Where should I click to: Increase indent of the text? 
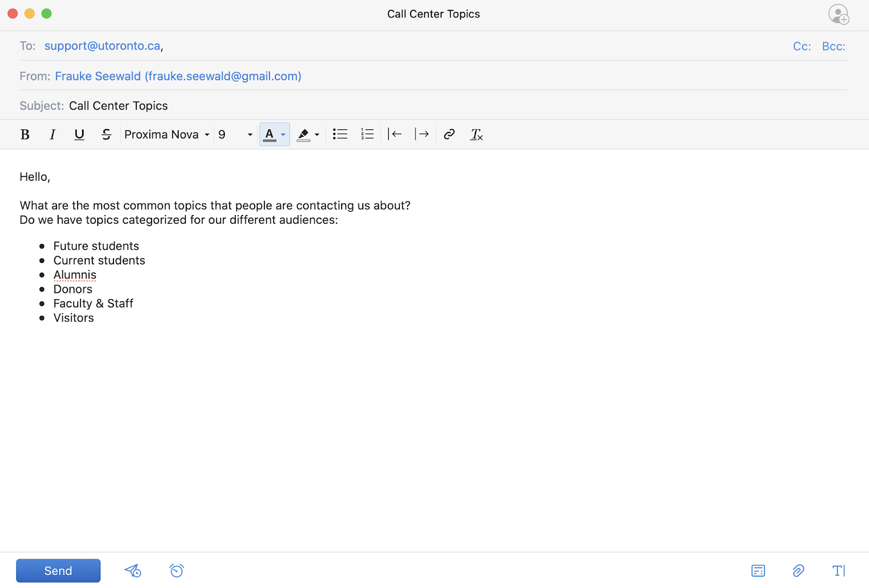[x=422, y=134]
